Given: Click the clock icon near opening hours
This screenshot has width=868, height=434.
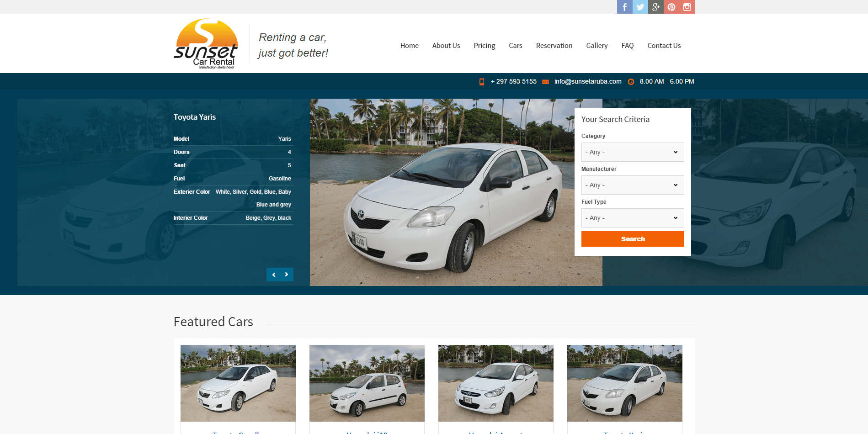Looking at the screenshot, I should click(x=631, y=81).
